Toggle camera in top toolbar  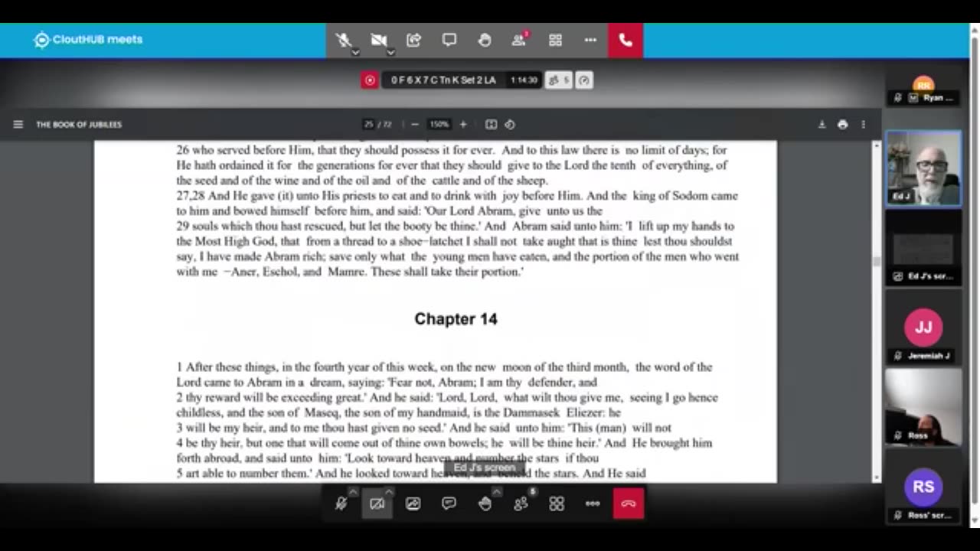point(378,40)
